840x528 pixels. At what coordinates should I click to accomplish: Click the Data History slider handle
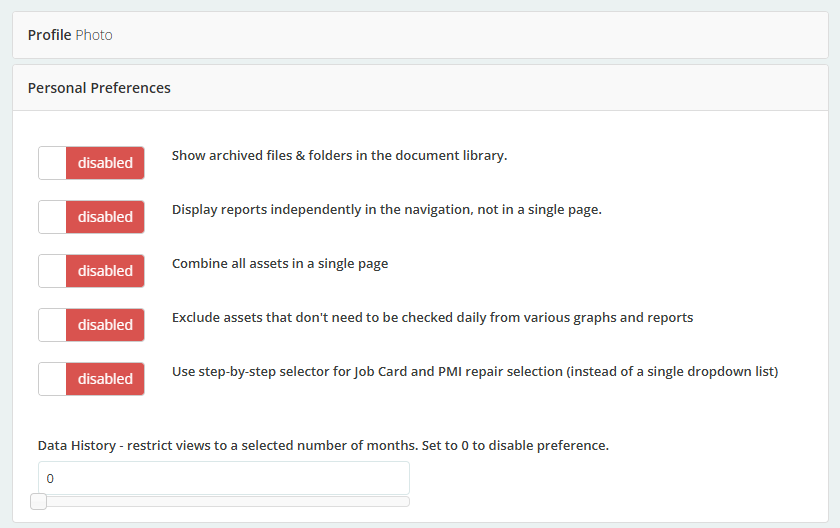pos(38,501)
